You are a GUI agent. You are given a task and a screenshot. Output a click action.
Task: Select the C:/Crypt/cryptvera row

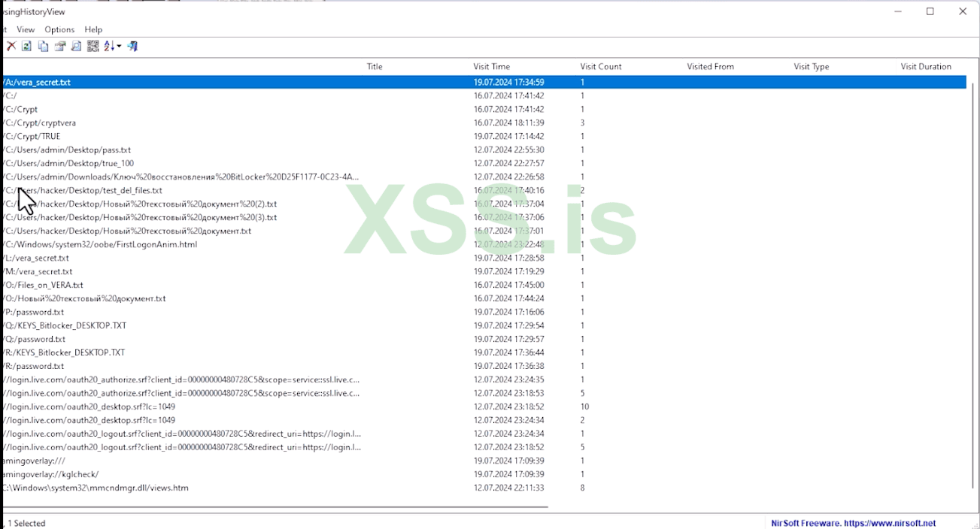pos(484,122)
